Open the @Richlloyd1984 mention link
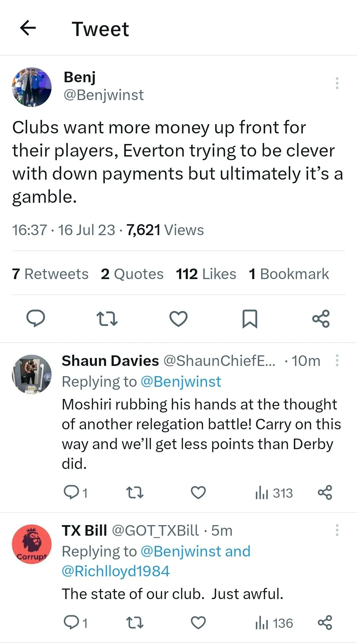 point(116,571)
